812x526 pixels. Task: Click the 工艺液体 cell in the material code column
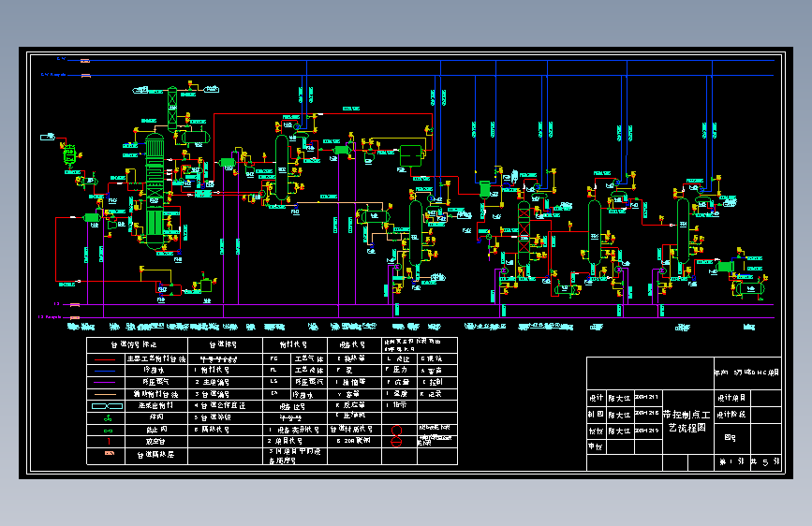click(309, 371)
